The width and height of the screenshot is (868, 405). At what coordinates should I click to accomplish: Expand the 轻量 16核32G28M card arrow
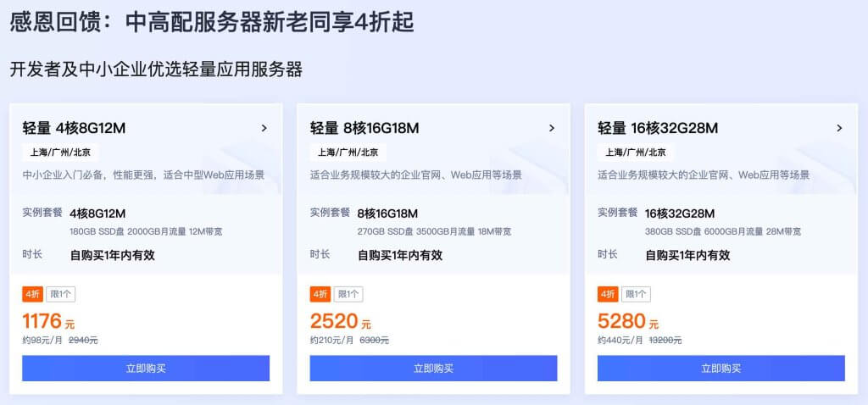pyautogui.click(x=839, y=128)
